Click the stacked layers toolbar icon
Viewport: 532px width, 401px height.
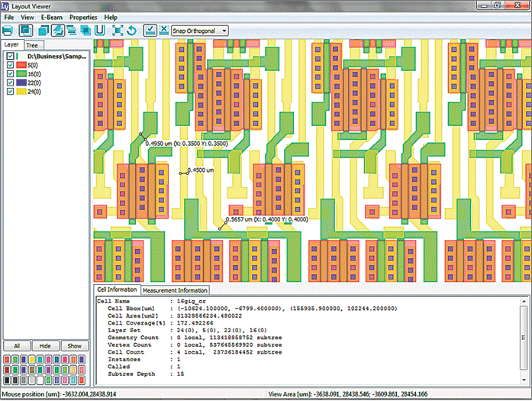click(x=44, y=31)
